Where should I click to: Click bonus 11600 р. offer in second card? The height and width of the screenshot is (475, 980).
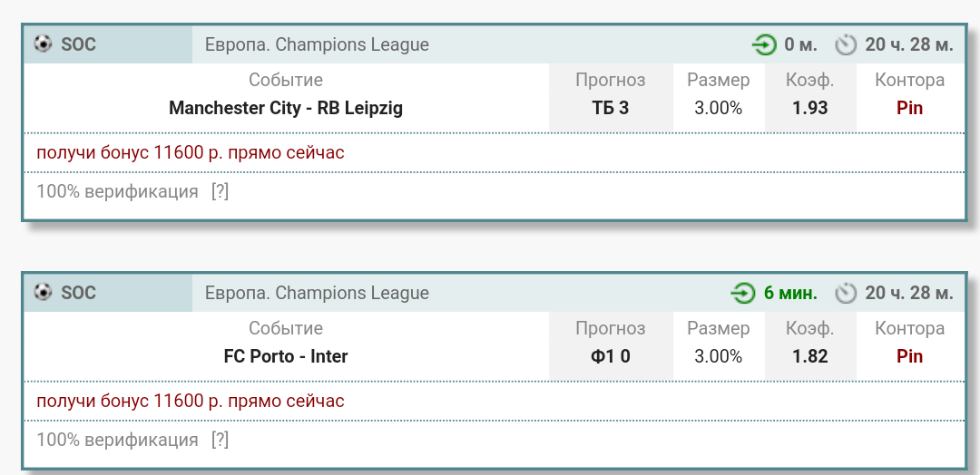point(191,401)
